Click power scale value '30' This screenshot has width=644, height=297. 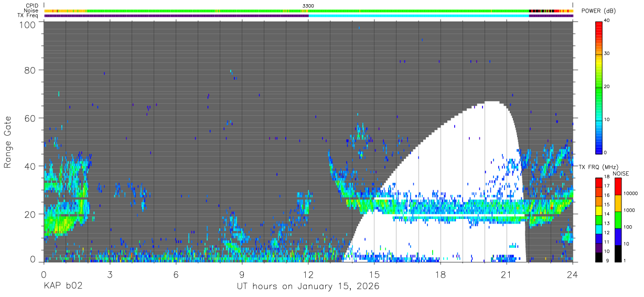coord(607,54)
